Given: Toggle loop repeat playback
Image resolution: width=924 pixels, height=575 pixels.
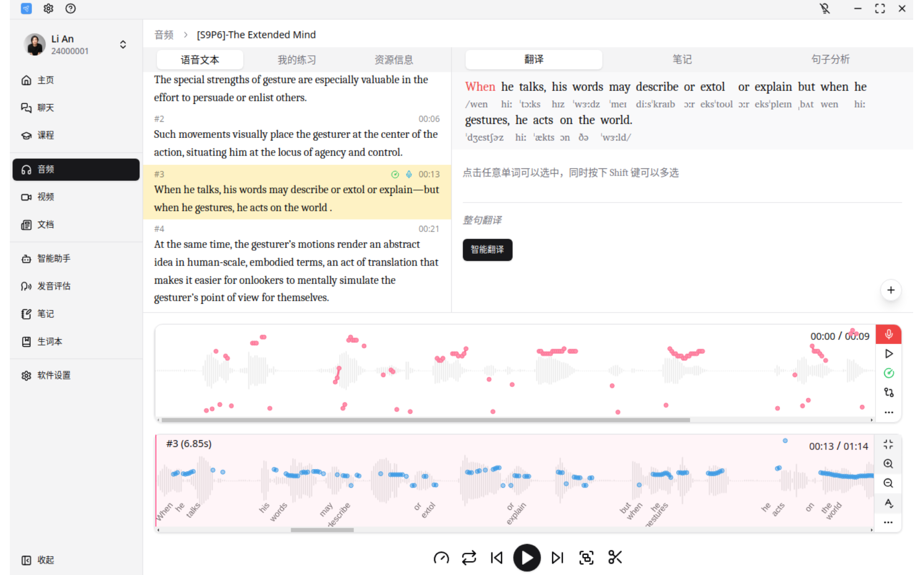Looking at the screenshot, I should [469, 557].
